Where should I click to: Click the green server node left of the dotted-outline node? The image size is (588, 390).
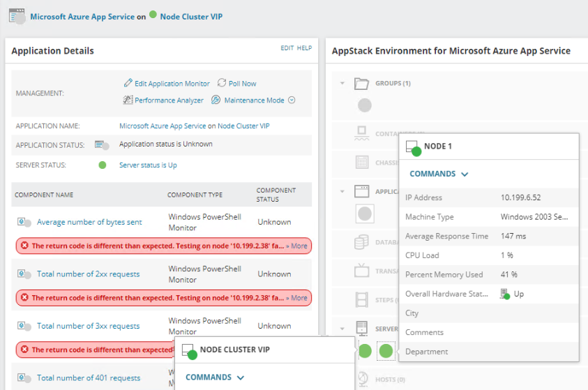point(365,351)
